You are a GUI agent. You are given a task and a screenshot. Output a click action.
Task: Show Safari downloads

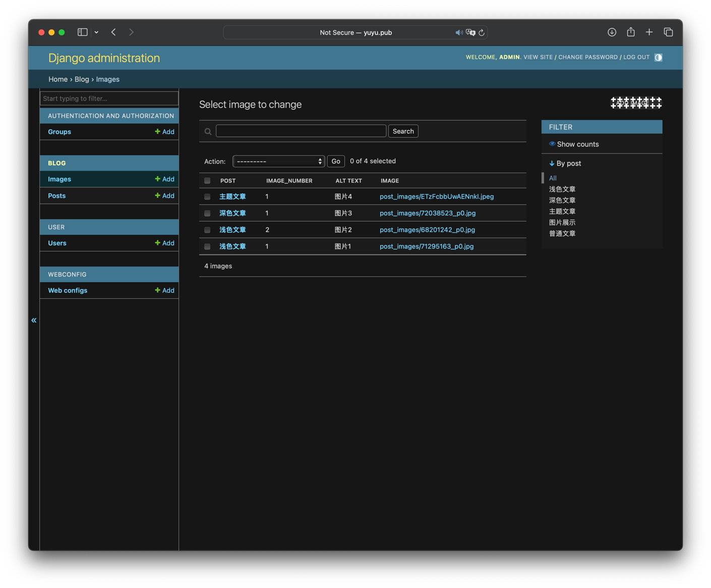(x=612, y=32)
